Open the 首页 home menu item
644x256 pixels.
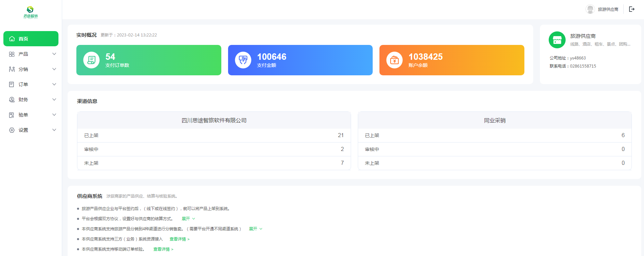[x=31, y=39]
